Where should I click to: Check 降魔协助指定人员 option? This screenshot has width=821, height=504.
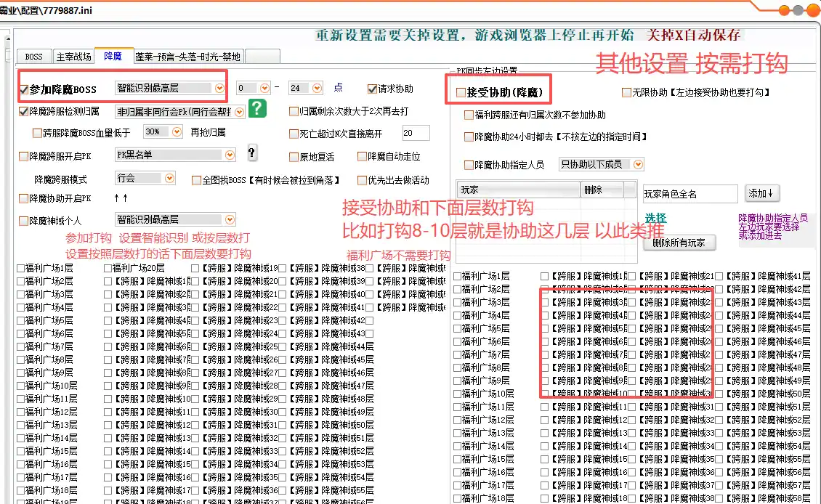pyautogui.click(x=469, y=165)
